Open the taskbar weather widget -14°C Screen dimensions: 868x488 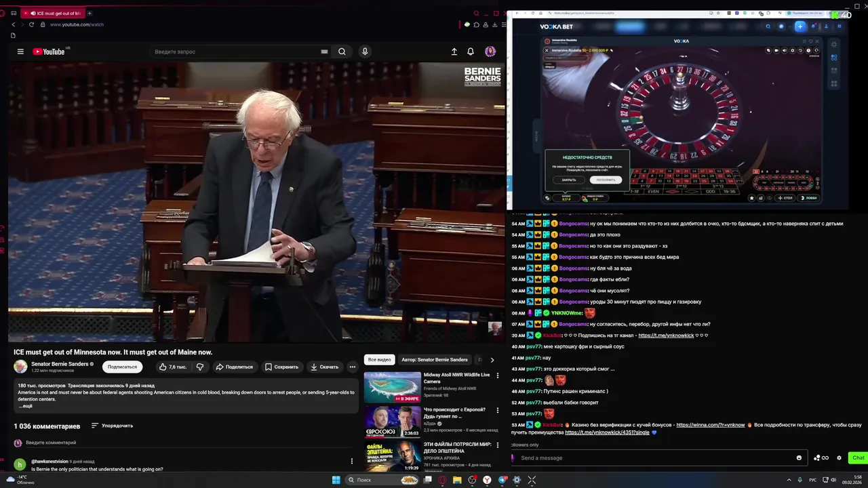(20, 480)
